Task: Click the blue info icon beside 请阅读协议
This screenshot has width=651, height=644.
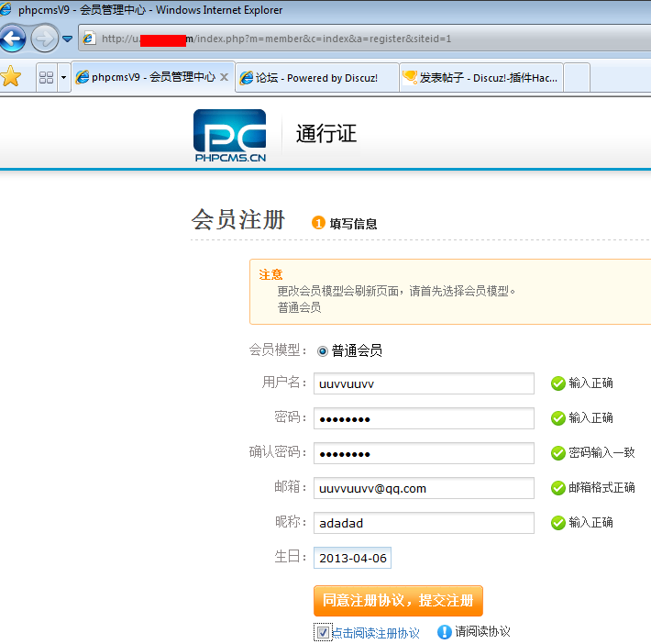Action: [445, 632]
